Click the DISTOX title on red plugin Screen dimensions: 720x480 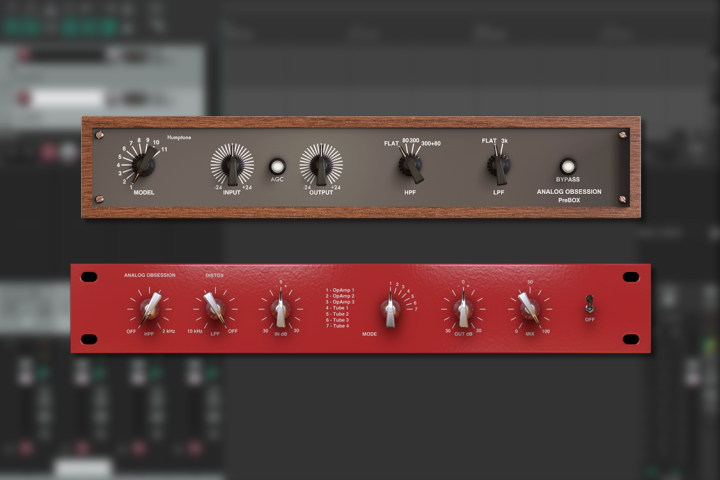(215, 275)
